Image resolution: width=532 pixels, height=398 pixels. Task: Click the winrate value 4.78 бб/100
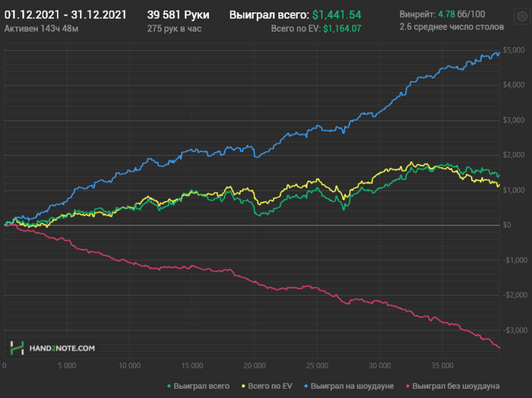[x=461, y=14]
